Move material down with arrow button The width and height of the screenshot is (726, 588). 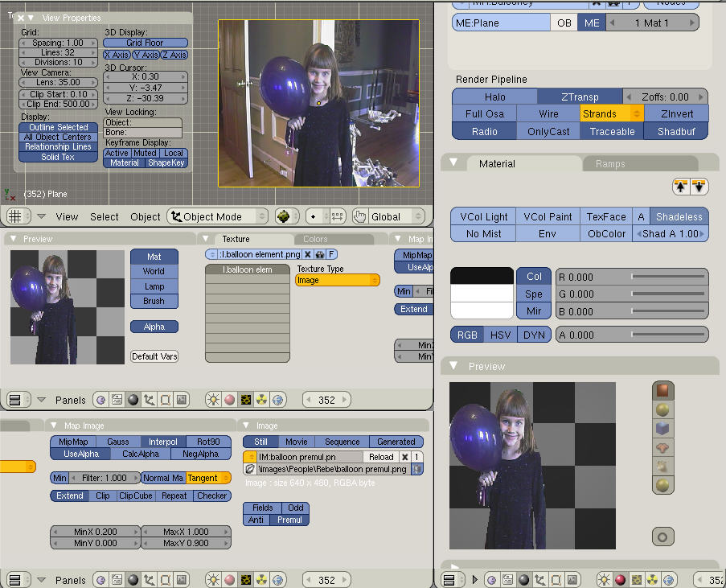coord(699,187)
